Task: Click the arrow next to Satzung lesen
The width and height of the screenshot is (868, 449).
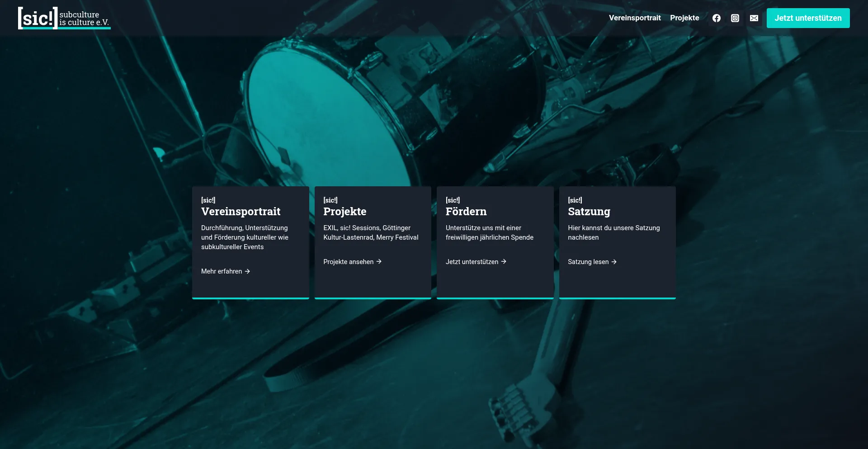Action: point(614,262)
